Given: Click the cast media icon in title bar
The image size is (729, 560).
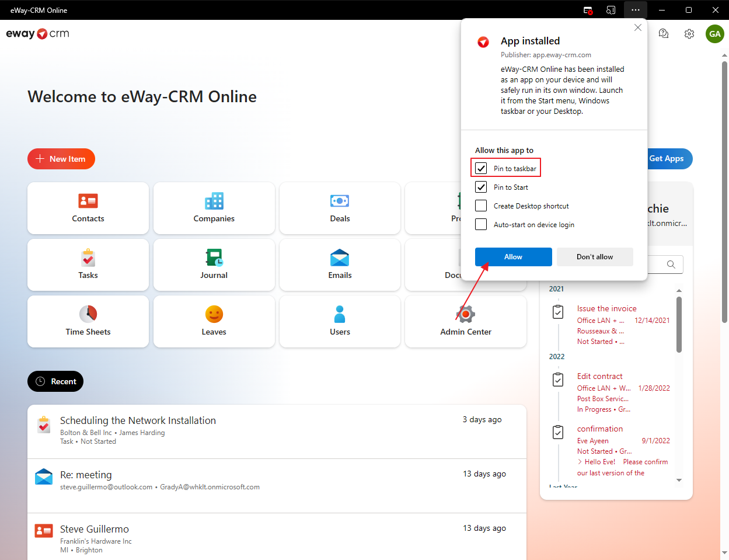Looking at the screenshot, I should 611,10.
